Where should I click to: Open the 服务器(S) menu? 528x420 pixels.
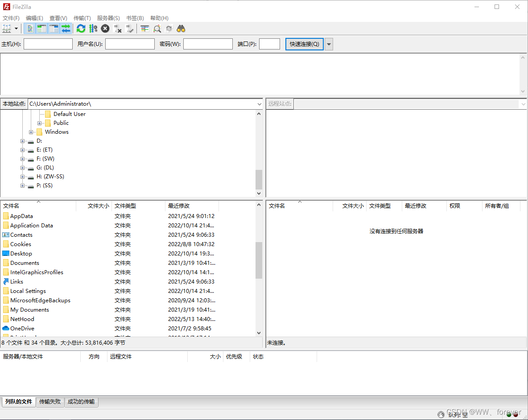point(108,18)
